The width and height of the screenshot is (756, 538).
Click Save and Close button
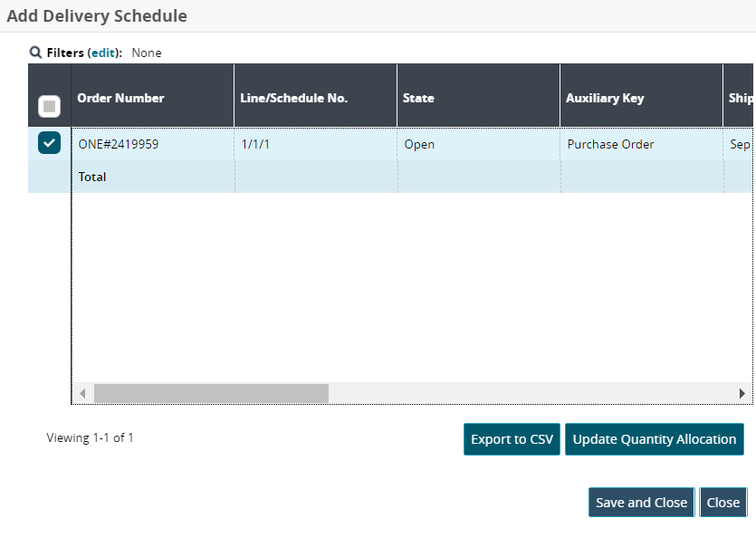coord(641,503)
